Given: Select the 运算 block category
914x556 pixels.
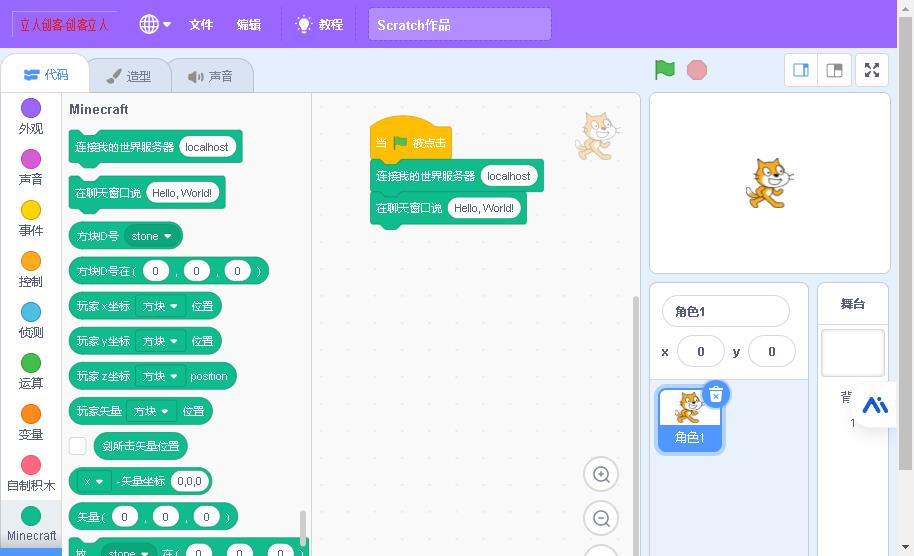Looking at the screenshot, I should [31, 371].
